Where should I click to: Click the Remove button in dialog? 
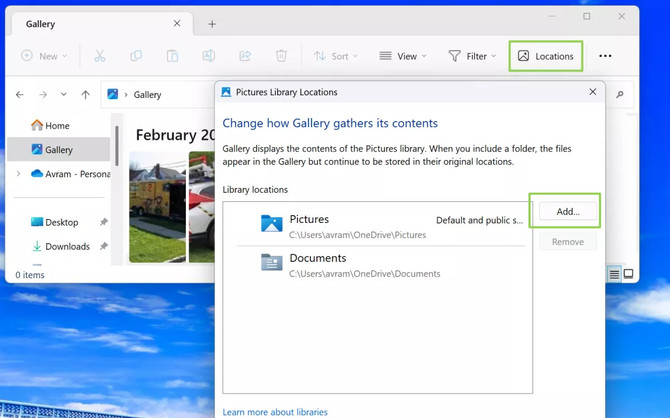click(x=568, y=242)
